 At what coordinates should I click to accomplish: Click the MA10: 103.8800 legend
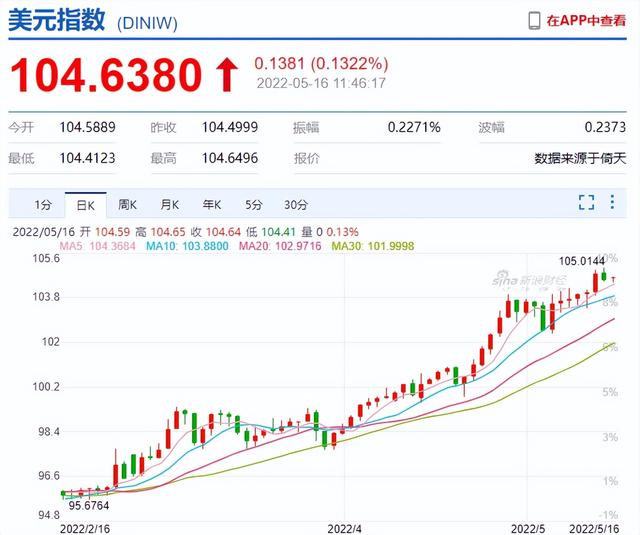(187, 246)
